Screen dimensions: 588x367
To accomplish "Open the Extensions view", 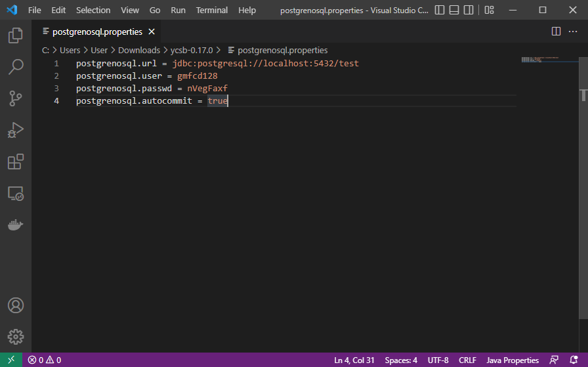I will (x=15, y=162).
